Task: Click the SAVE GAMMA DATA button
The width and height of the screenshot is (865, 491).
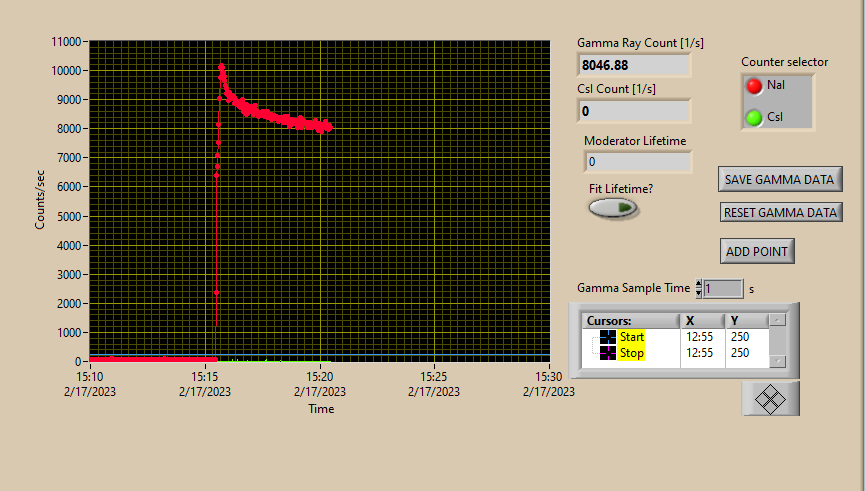Action: coord(779,179)
